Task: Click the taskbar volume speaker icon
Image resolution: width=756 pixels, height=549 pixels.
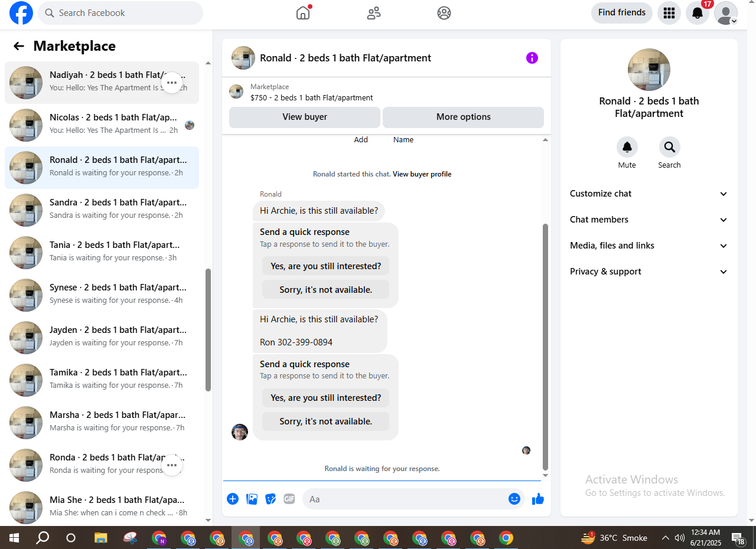Action: (x=680, y=538)
